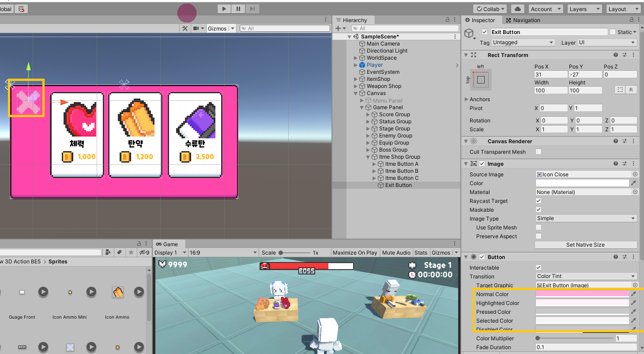Open the Image component preset icon
This screenshot has height=354, width=644.
pyautogui.click(x=625, y=164)
